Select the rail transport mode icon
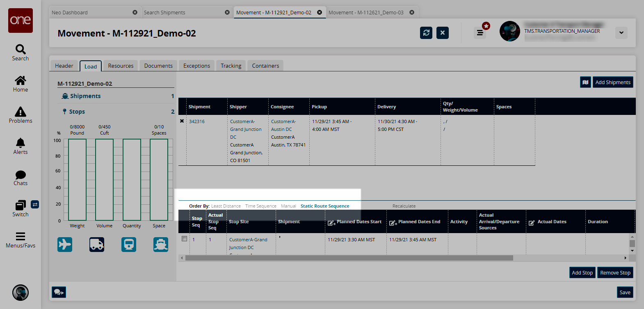The height and width of the screenshot is (309, 644). point(129,245)
